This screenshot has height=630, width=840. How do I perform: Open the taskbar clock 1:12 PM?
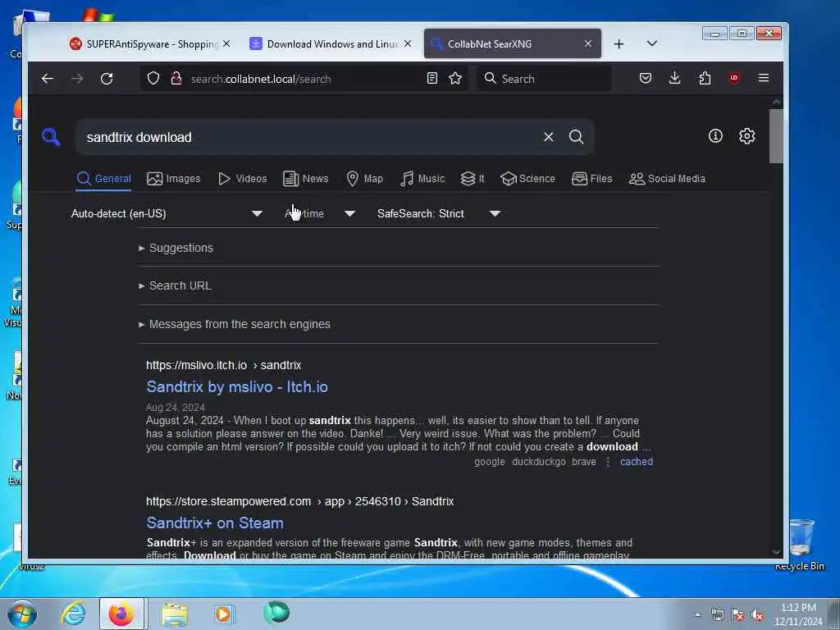(798, 614)
